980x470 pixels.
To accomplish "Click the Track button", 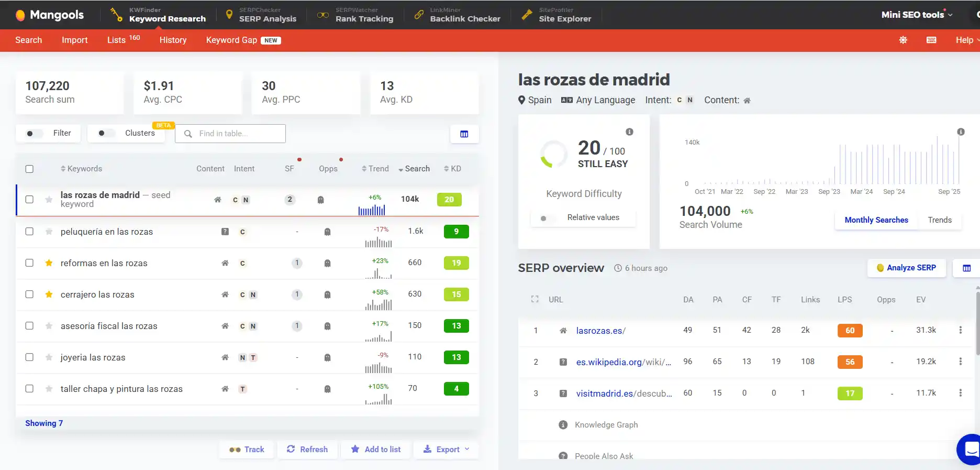I will pyautogui.click(x=247, y=450).
